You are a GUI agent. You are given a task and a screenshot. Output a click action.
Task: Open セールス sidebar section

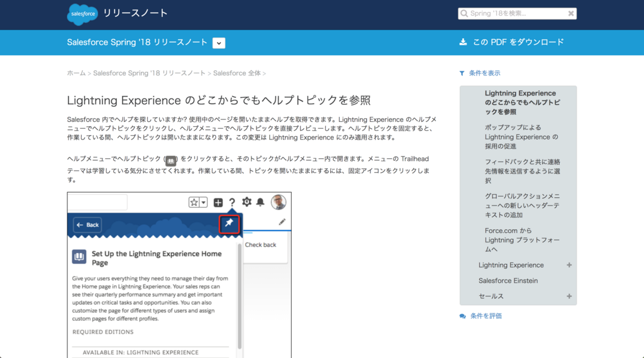pos(491,296)
